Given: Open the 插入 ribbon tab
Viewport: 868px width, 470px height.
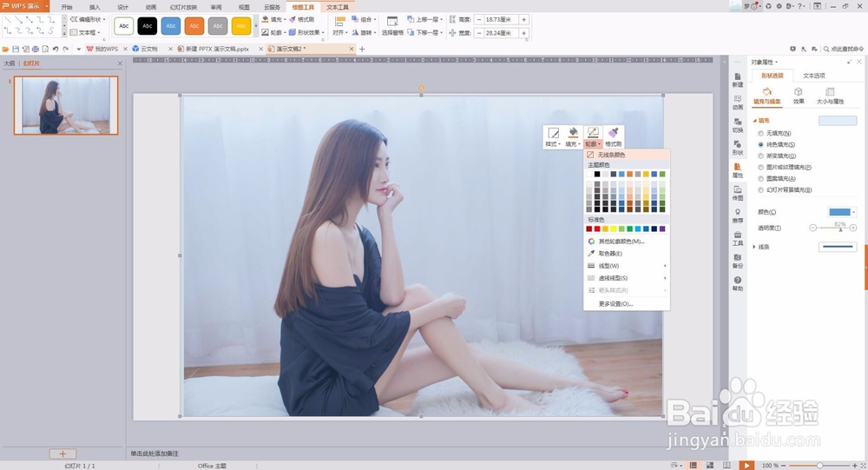Looking at the screenshot, I should tap(95, 7).
